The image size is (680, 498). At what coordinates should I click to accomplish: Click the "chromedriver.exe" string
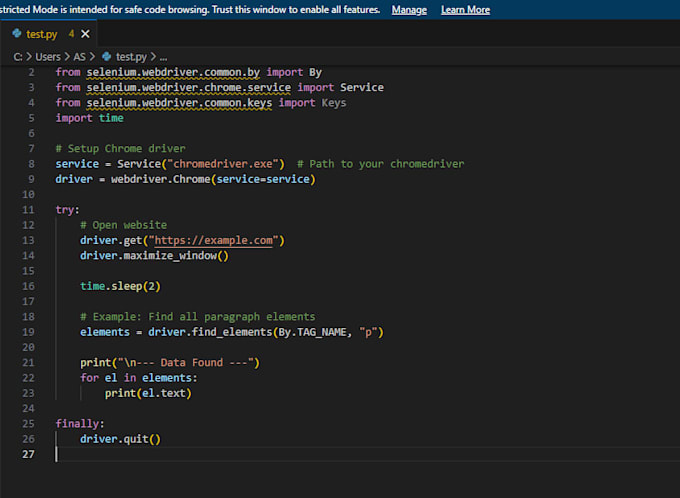point(223,164)
